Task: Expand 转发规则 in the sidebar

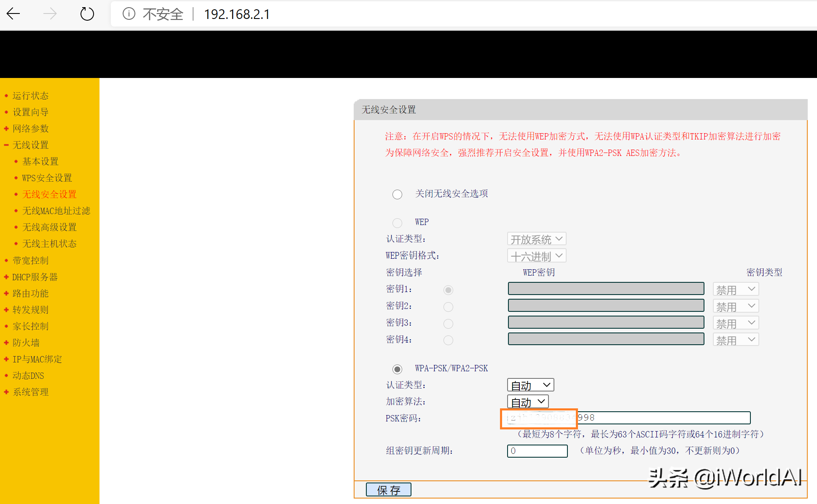Action: pos(30,310)
